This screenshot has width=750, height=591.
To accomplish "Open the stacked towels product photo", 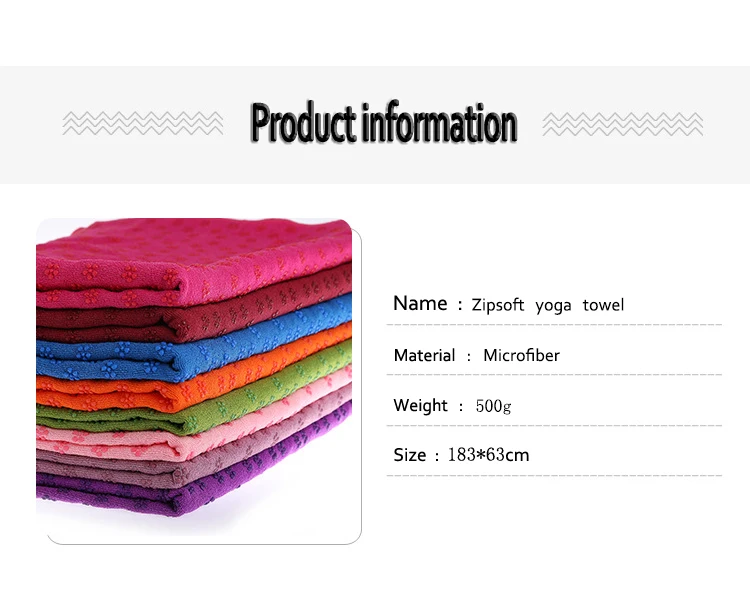I will (x=199, y=381).
